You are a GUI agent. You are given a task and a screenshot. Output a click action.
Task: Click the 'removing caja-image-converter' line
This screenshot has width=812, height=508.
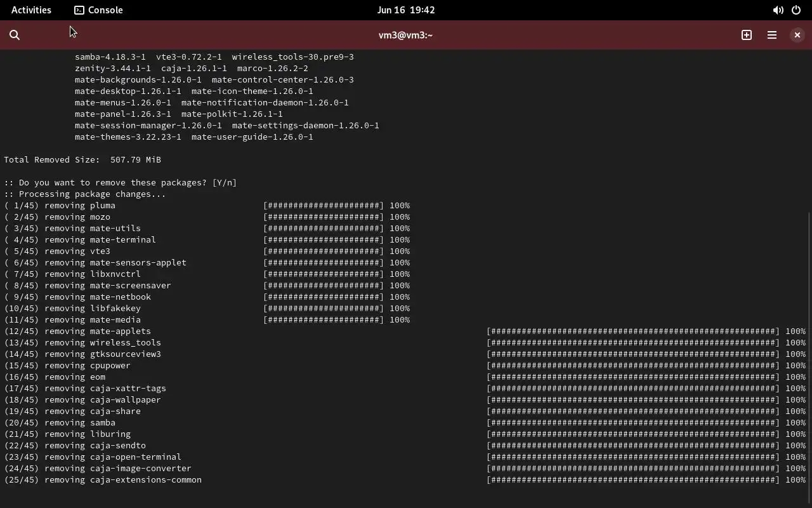[405, 469]
